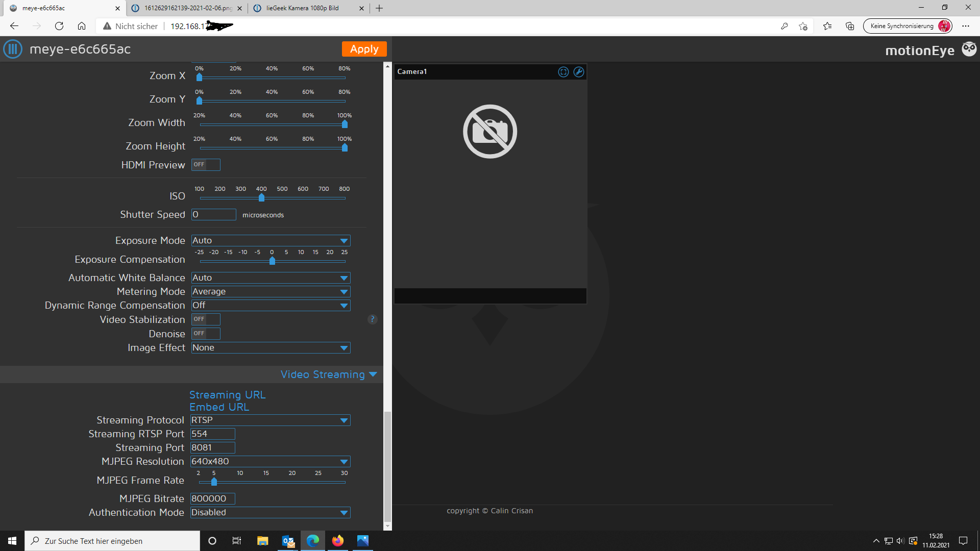Viewport: 980px width, 551px height.
Task: Toggle the HDMI Preview switch
Action: click(x=206, y=164)
